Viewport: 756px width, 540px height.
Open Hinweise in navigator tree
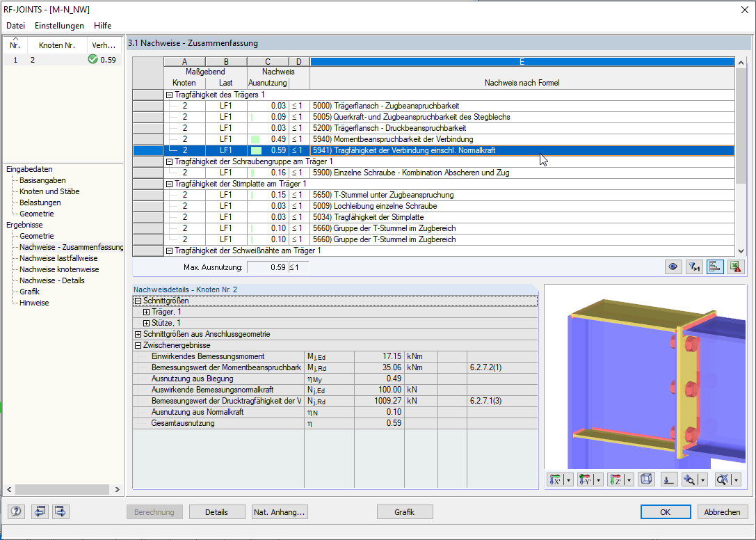pos(34,303)
